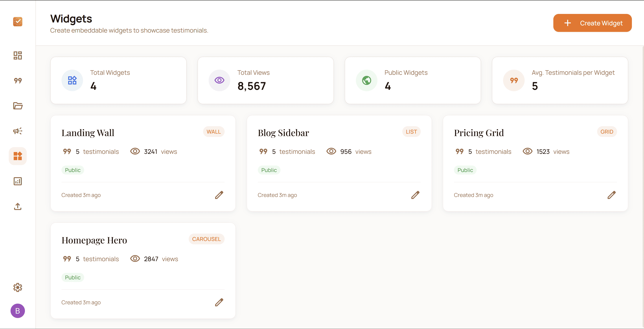Image resolution: width=644 pixels, height=329 pixels.
Task: Click the highlighted Widgets icon in sidebar
Action: [x=18, y=156]
